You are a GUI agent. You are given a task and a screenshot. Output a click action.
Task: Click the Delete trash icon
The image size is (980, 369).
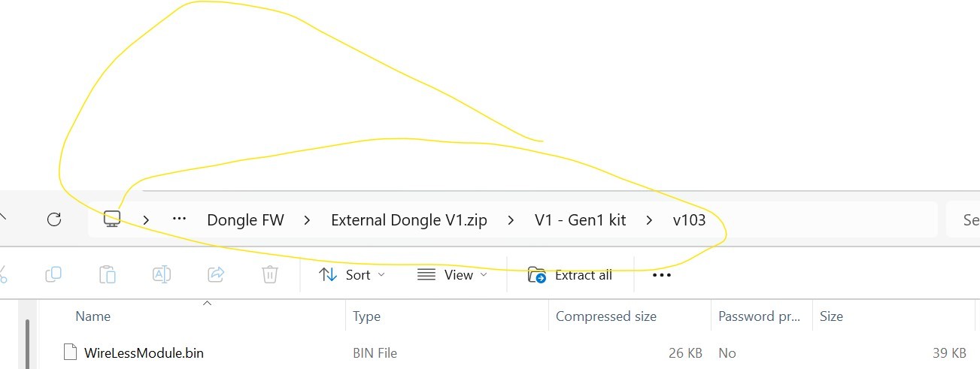(270, 274)
